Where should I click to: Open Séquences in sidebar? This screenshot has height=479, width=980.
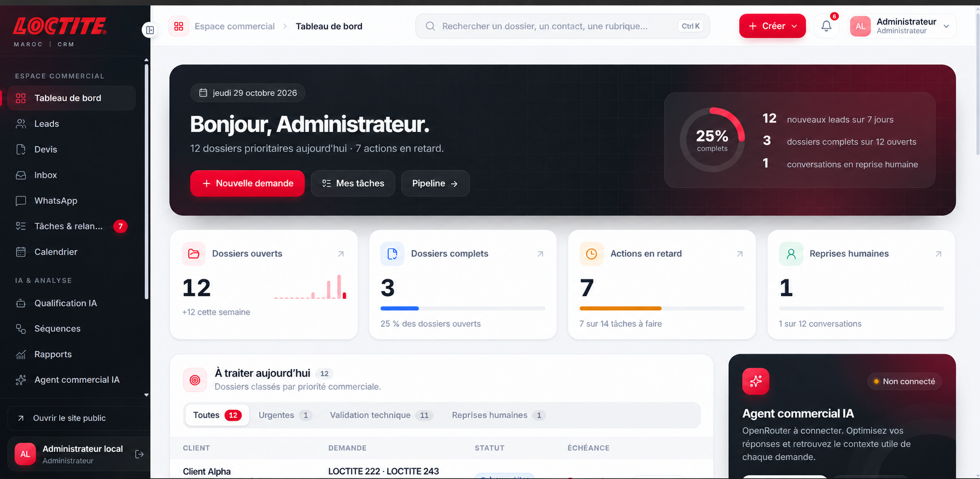pos(71,328)
